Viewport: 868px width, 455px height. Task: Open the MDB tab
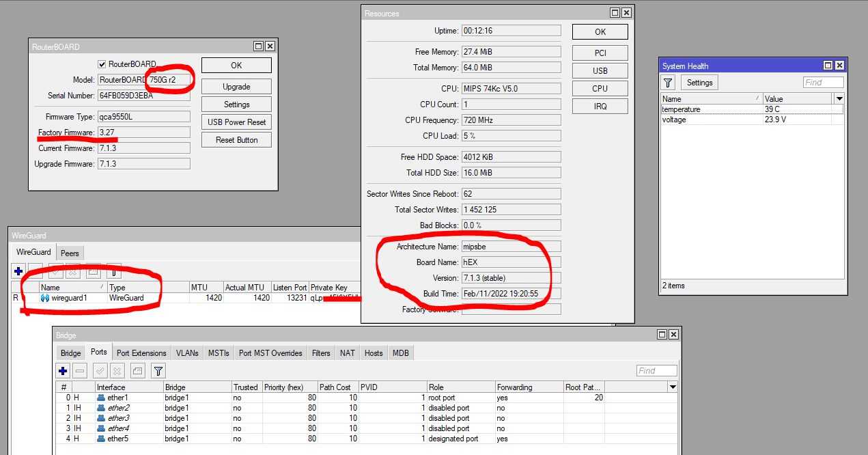(400, 353)
